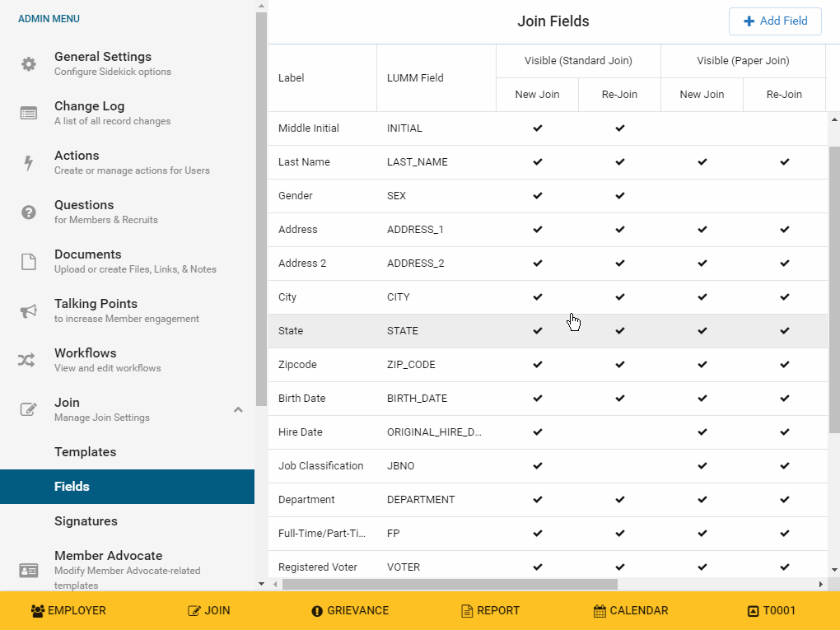This screenshot has height=630, width=840.
Task: Click the Change Log list icon
Action: (x=29, y=114)
